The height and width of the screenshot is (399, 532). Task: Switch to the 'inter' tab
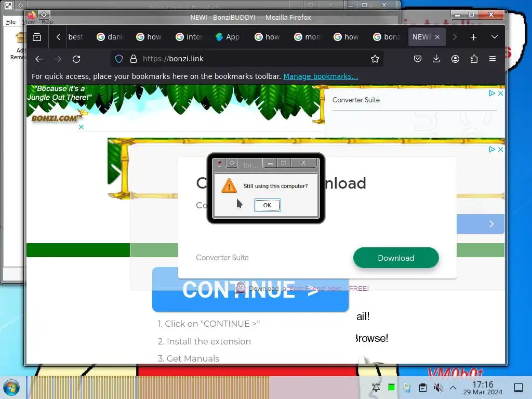click(189, 37)
